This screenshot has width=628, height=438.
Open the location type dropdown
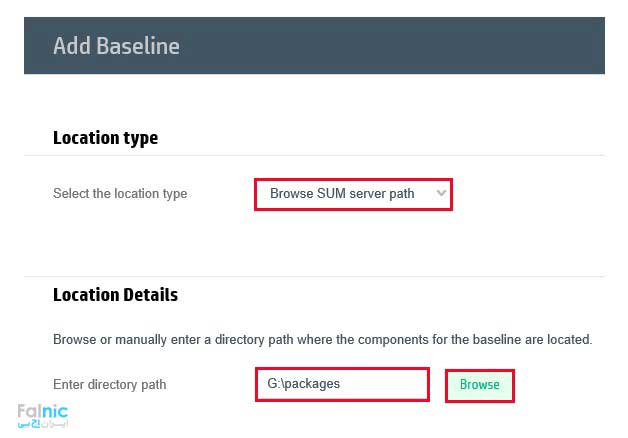(353, 194)
